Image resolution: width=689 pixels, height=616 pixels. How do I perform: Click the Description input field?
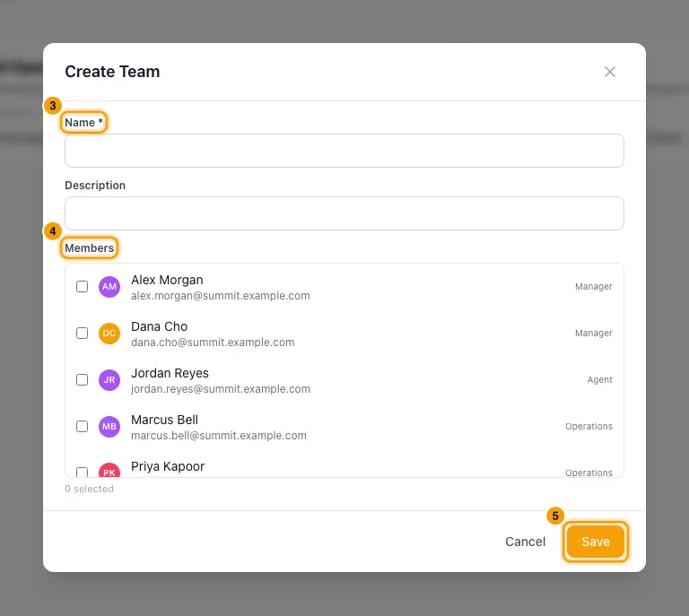(344, 213)
